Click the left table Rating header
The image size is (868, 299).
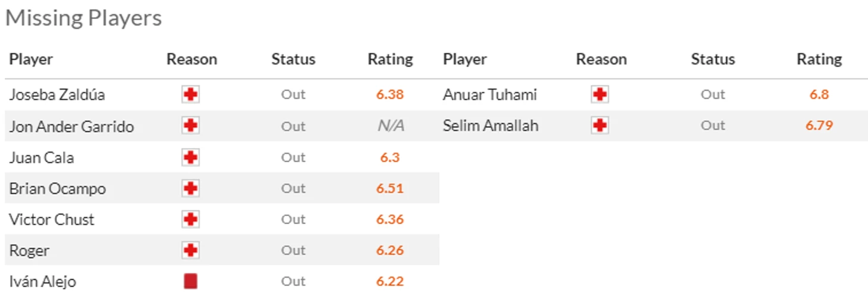pyautogui.click(x=390, y=59)
